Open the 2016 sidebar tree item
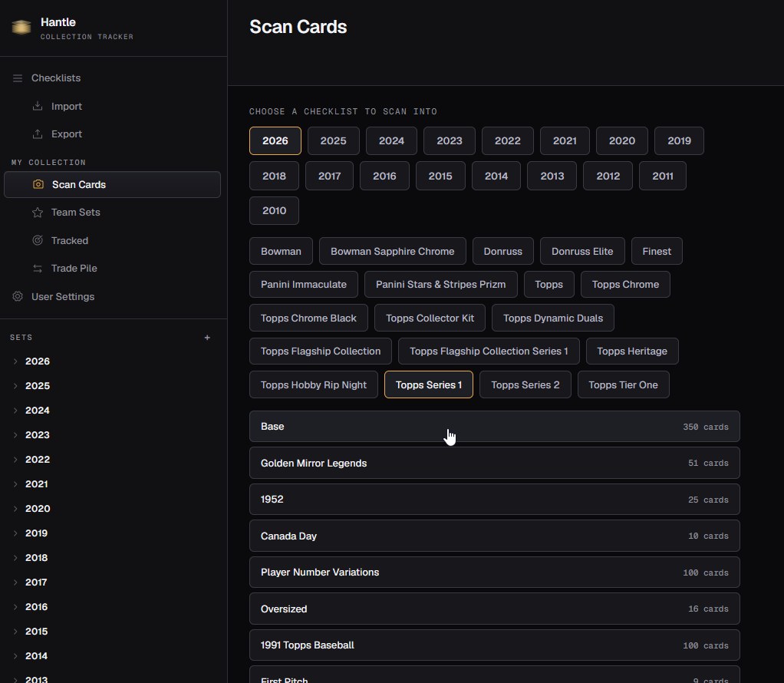 [x=36, y=606]
